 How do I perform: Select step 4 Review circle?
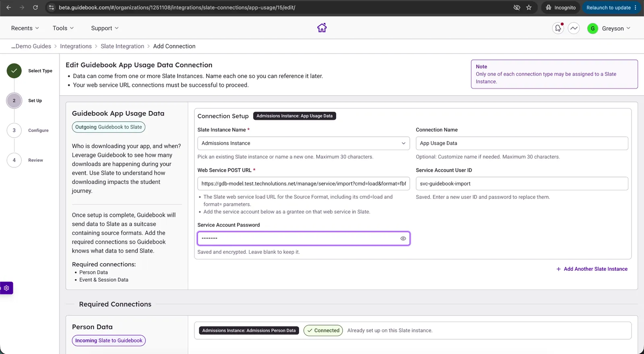[x=14, y=160]
